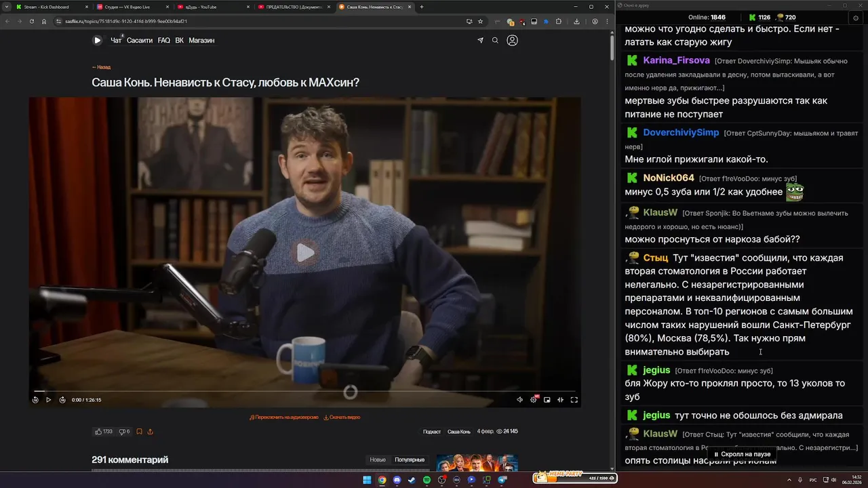Skip forward 10 seconds in the player

[62, 400]
